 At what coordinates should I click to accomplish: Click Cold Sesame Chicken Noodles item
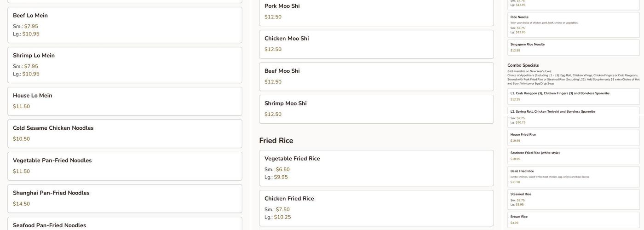pos(125,133)
